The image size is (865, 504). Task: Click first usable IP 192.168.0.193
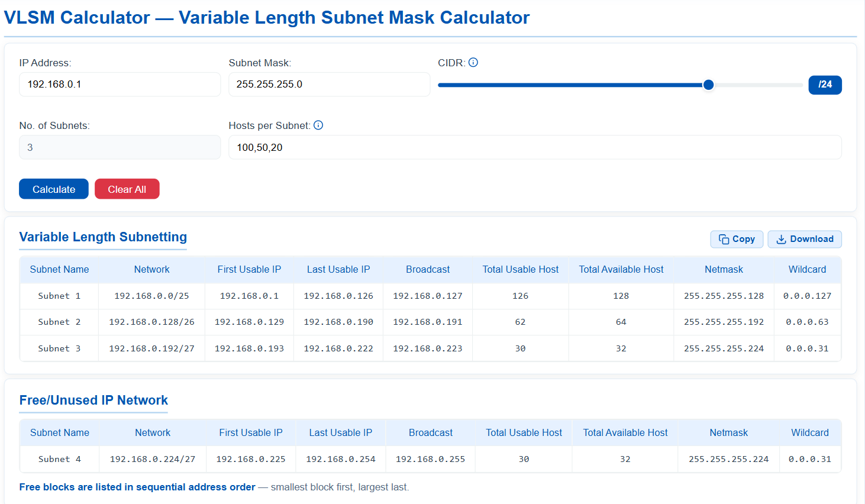pyautogui.click(x=249, y=348)
